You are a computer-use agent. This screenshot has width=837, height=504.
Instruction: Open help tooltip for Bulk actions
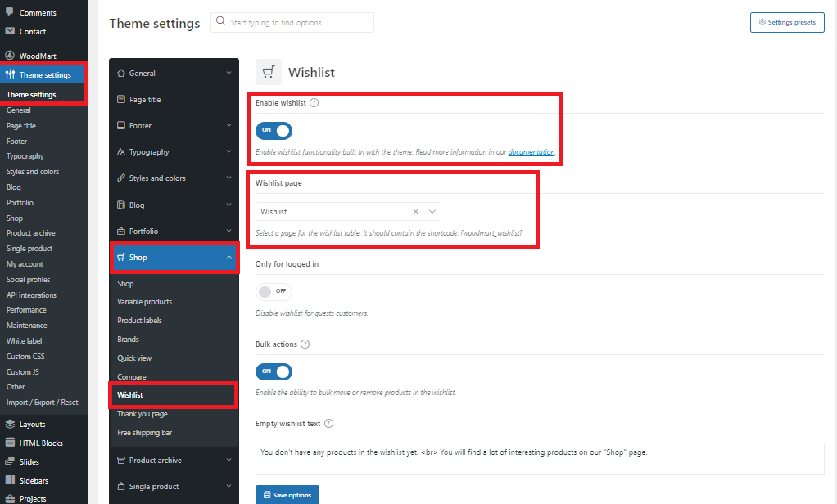click(x=305, y=344)
